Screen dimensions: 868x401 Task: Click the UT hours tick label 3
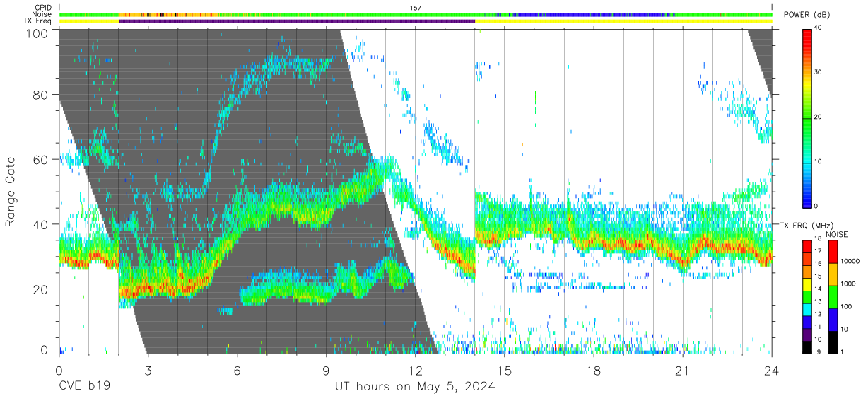tap(147, 371)
